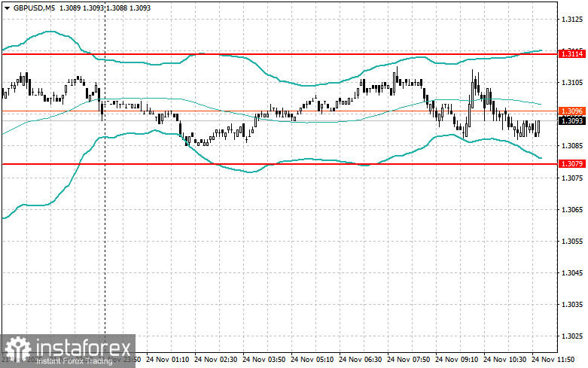Open the chart menu triangle beside GBPUSD
The image size is (588, 368).
[x=7, y=8]
